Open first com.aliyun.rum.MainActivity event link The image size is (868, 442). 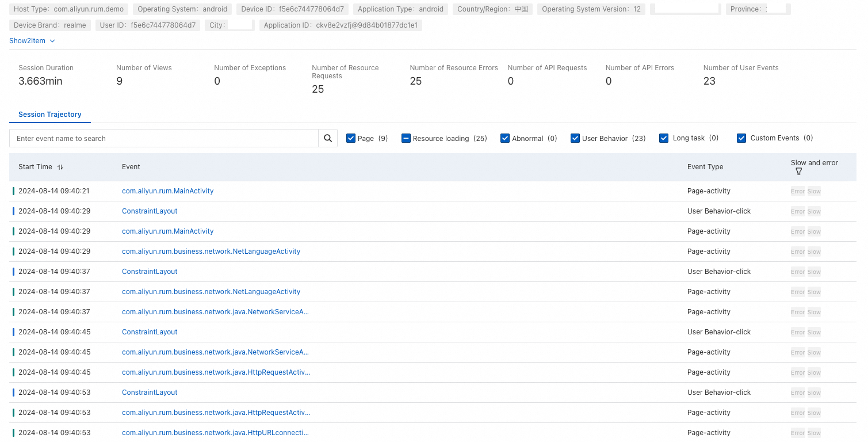pos(167,191)
